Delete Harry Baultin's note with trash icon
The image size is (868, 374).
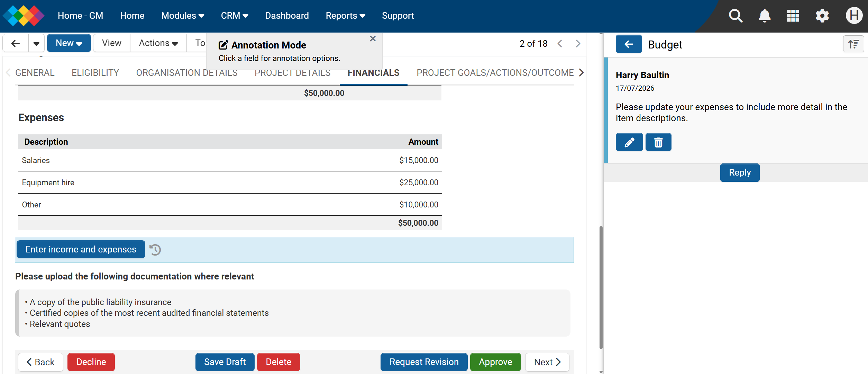pos(658,142)
